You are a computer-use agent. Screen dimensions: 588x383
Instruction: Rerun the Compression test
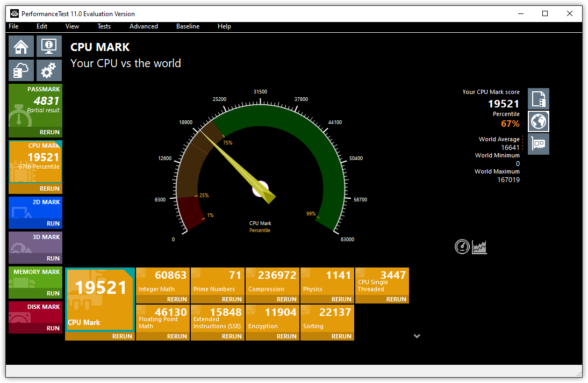(x=286, y=299)
